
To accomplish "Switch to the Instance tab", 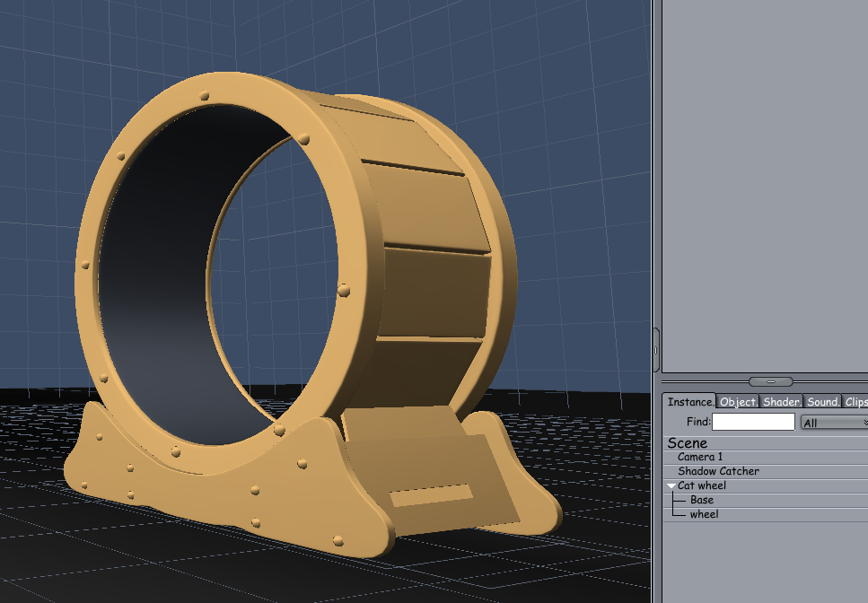I will (689, 402).
